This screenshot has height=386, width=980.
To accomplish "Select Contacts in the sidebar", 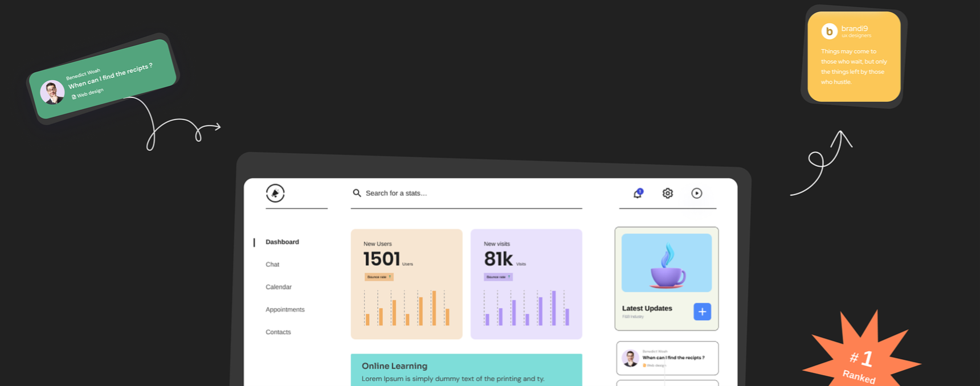I will [278, 332].
